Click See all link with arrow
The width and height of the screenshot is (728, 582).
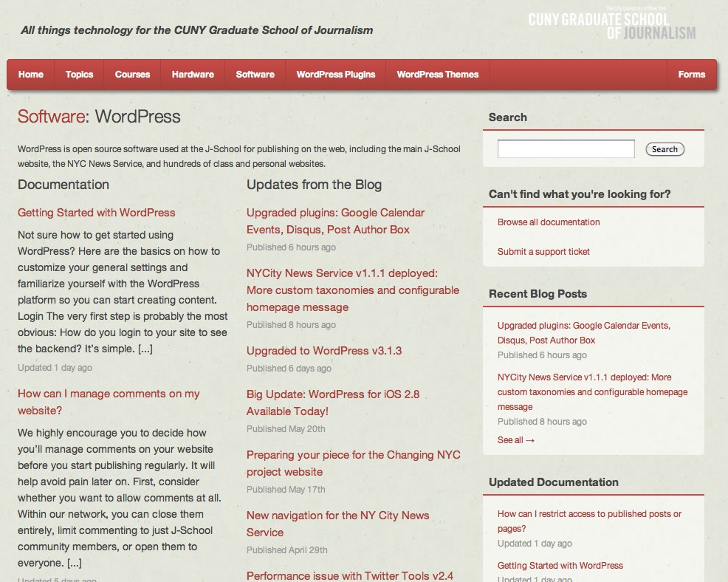516,440
